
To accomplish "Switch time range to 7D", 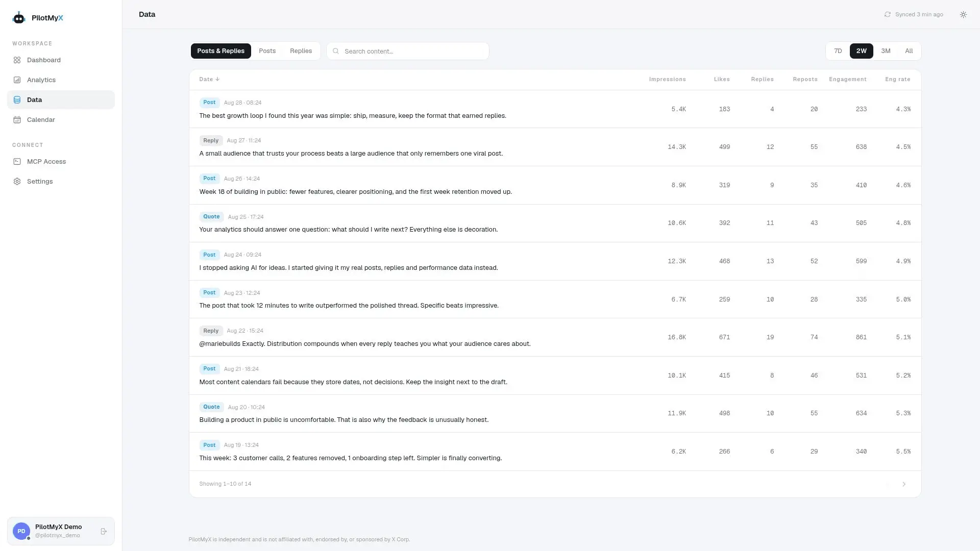I will tap(838, 51).
